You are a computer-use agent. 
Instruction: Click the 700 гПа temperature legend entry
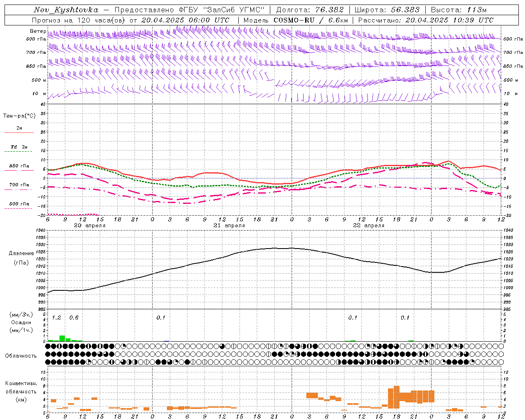click(x=19, y=185)
